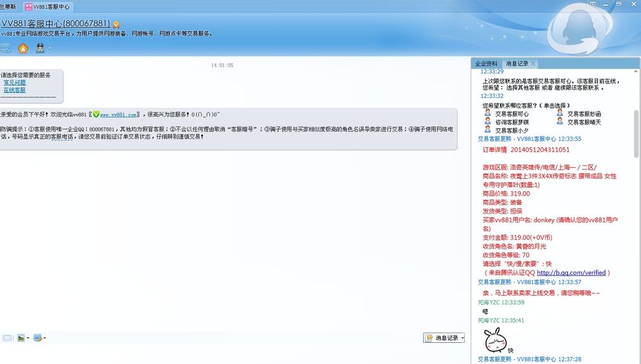Screen dimensions: 641x364
Task: Click the 14:01:05 timestamp in chat
Action: click(222, 65)
